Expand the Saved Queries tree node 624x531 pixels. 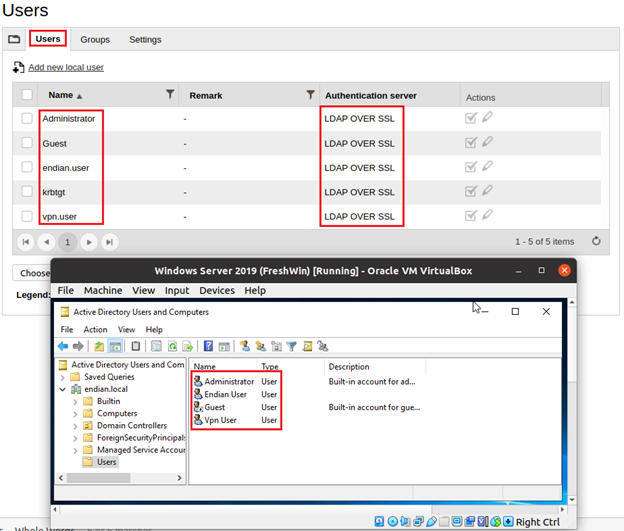[62, 377]
